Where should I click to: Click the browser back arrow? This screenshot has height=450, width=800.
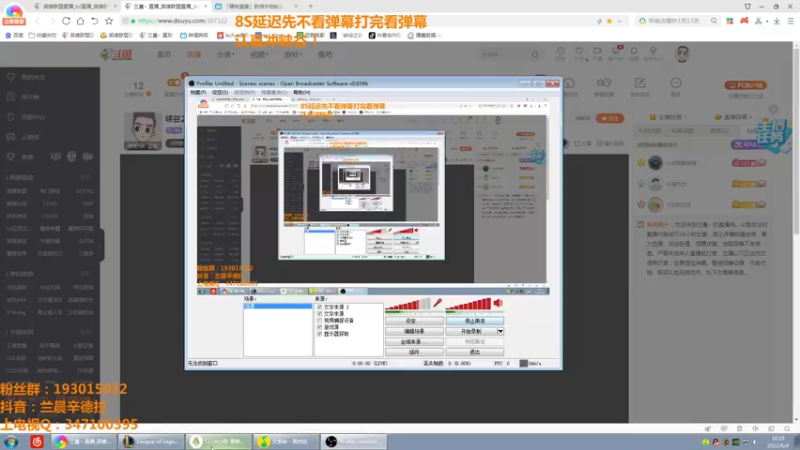[x=37, y=21]
